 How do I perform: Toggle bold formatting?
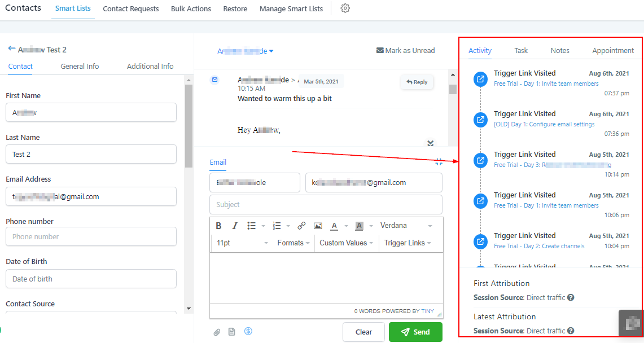(x=218, y=226)
